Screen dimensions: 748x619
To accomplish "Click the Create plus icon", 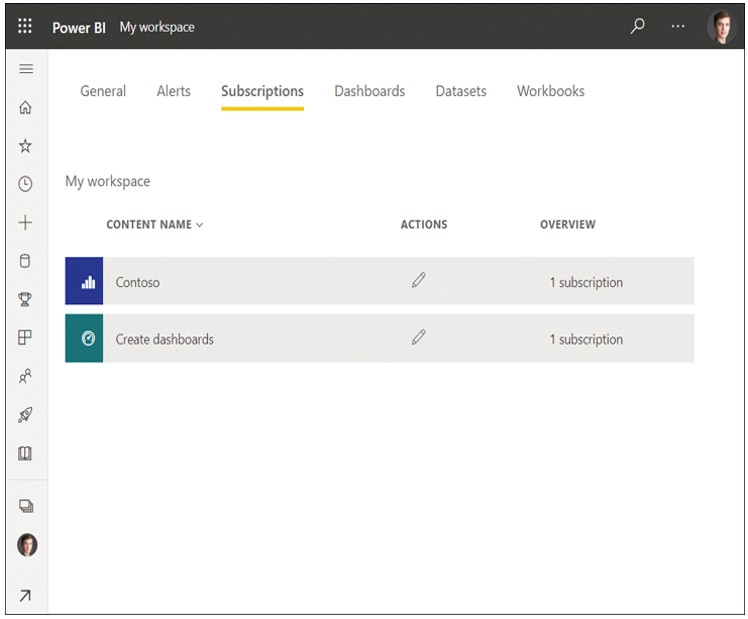I will 25,222.
